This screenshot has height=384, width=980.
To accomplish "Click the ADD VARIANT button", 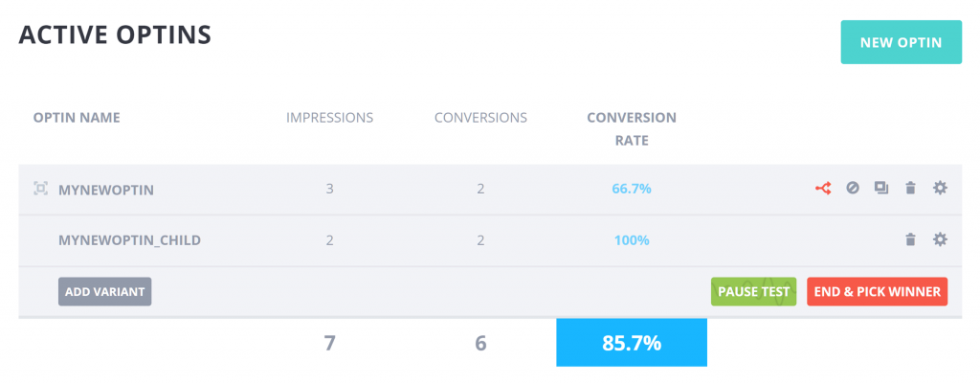I will pos(105,291).
